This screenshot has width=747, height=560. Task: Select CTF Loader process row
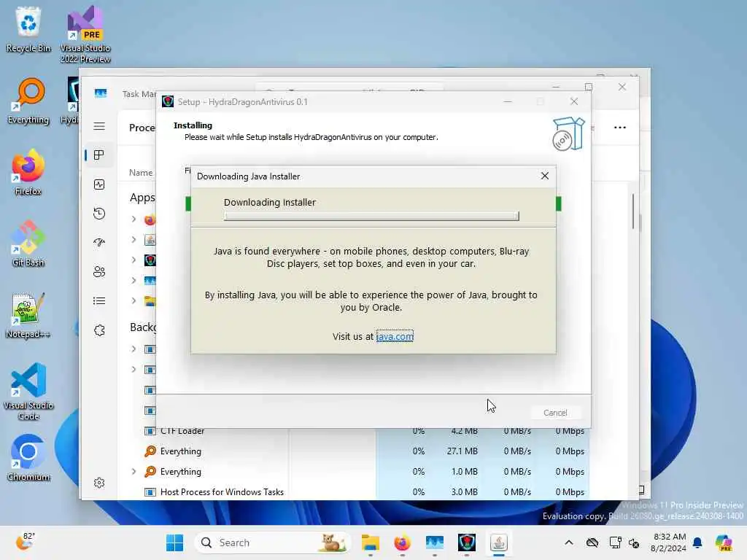pos(358,431)
